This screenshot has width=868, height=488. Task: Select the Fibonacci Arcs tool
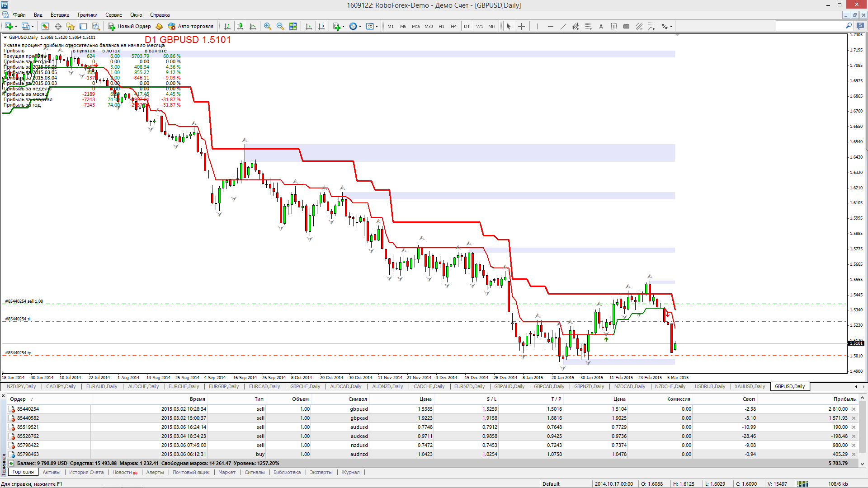pos(651,26)
